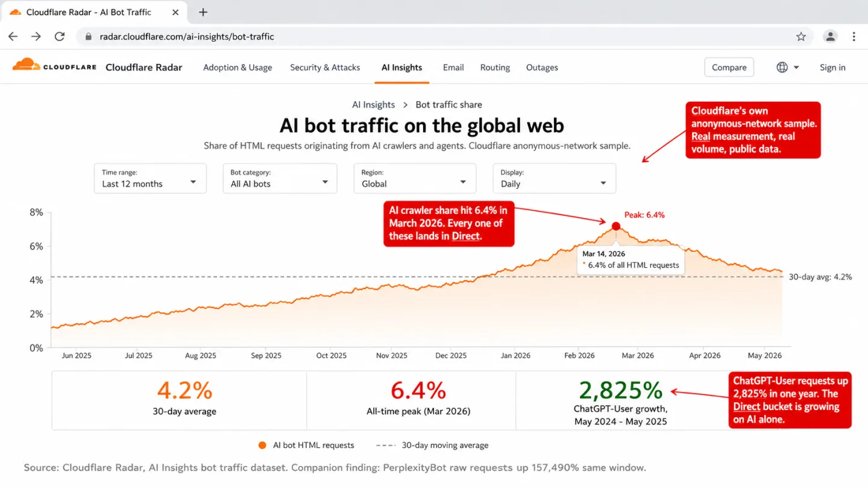
Task: Click the Mar 14, 2026 tooltip
Action: click(631, 260)
